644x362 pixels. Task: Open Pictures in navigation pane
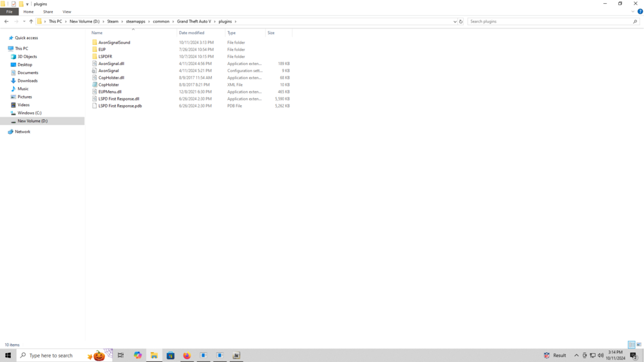[x=24, y=97]
